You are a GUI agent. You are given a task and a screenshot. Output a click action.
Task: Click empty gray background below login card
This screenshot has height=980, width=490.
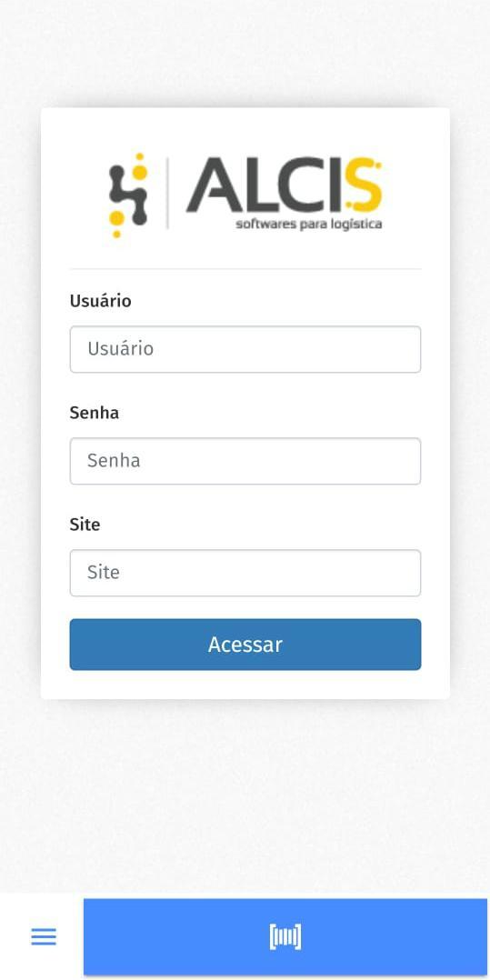(245, 794)
